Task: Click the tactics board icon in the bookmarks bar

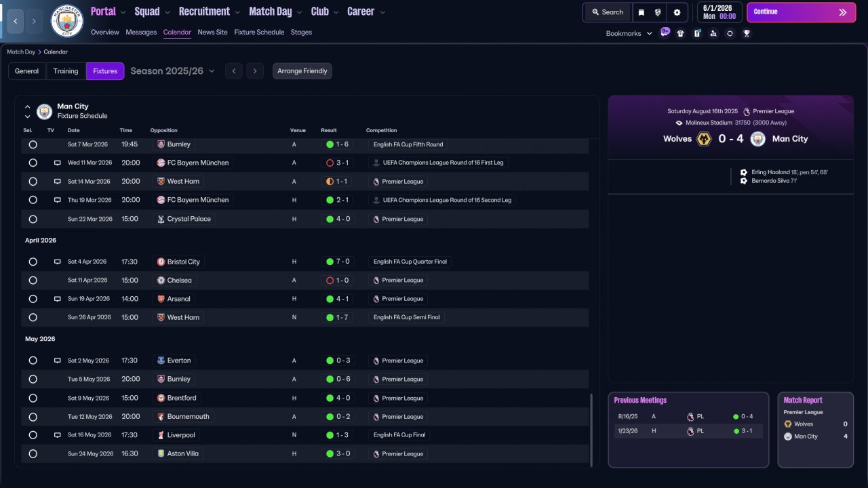Action: [x=697, y=33]
